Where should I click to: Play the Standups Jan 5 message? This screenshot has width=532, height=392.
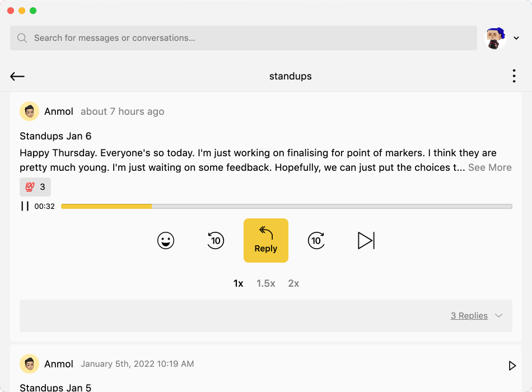512,366
